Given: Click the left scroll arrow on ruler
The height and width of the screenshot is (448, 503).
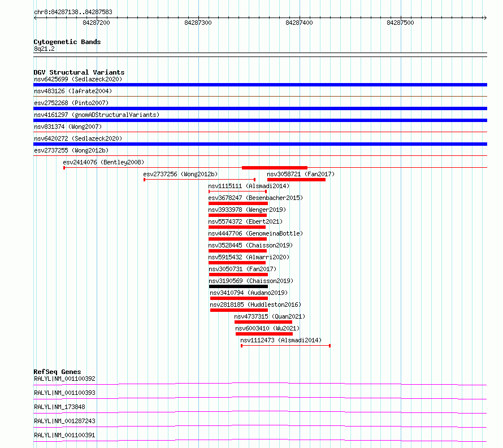Looking at the screenshot, I should pos(35,18).
